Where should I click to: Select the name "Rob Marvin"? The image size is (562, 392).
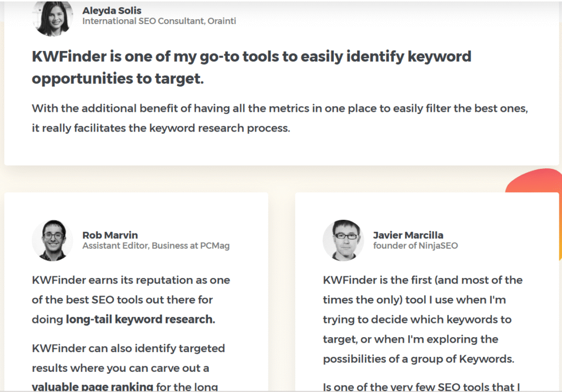[110, 235]
